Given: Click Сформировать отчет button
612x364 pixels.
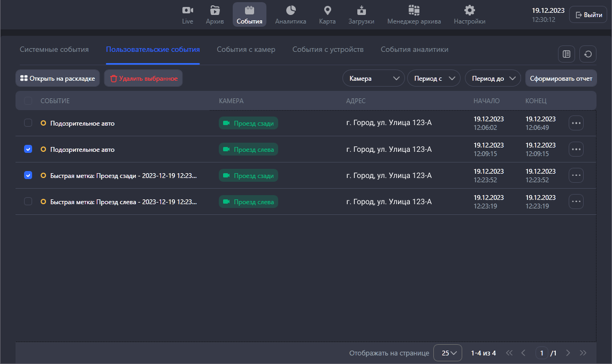Looking at the screenshot, I should coord(561,79).
